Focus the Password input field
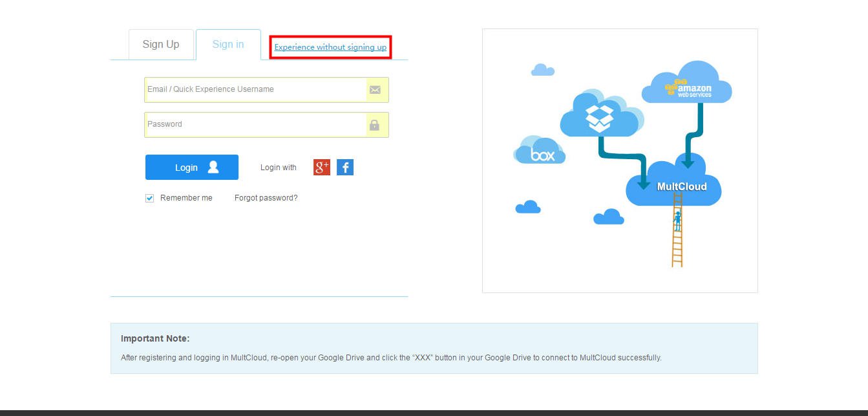The width and height of the screenshot is (868, 416). [266, 125]
